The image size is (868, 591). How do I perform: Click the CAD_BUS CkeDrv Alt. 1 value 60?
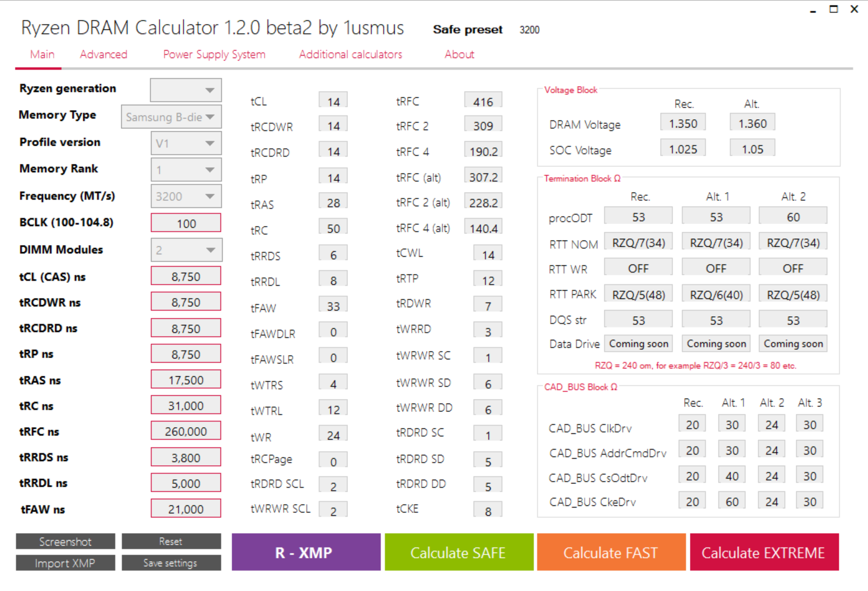pos(732,501)
